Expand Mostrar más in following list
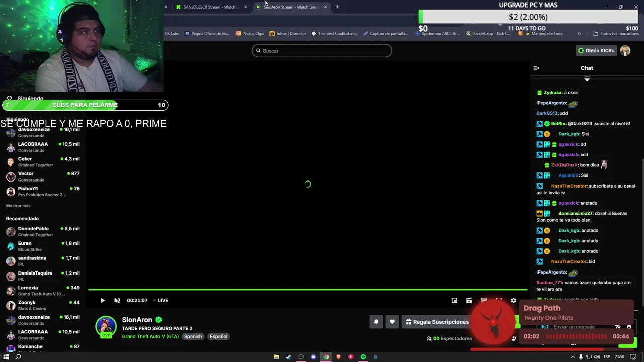644x362 pixels. [x=18, y=206]
